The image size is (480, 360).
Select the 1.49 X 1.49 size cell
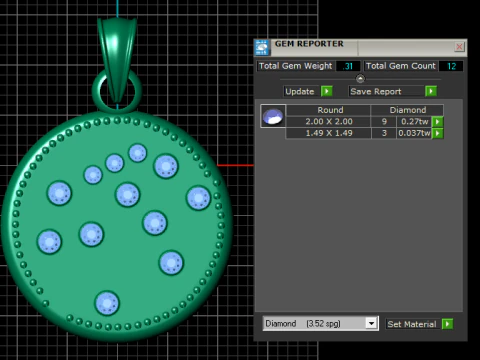pyautogui.click(x=329, y=133)
